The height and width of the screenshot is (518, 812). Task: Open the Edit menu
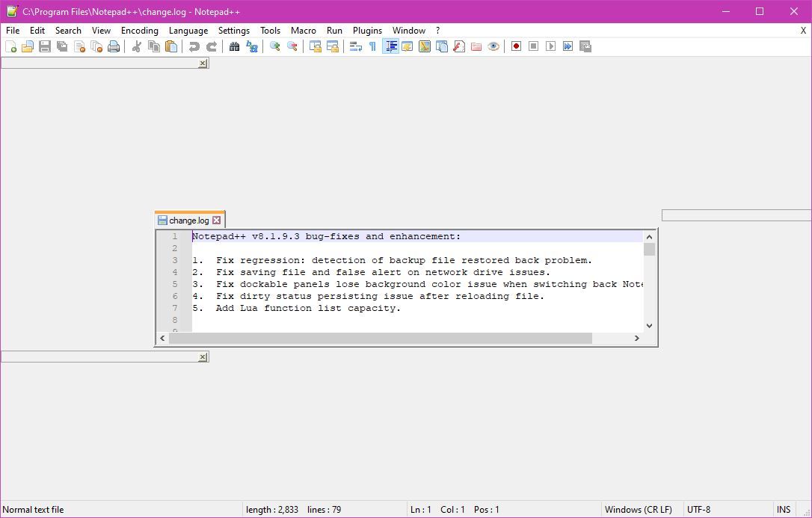(x=37, y=31)
